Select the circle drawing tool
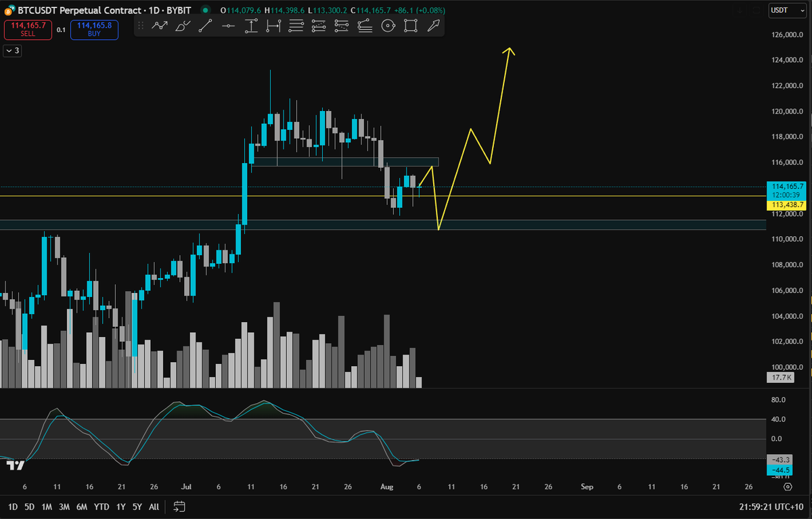 click(388, 26)
